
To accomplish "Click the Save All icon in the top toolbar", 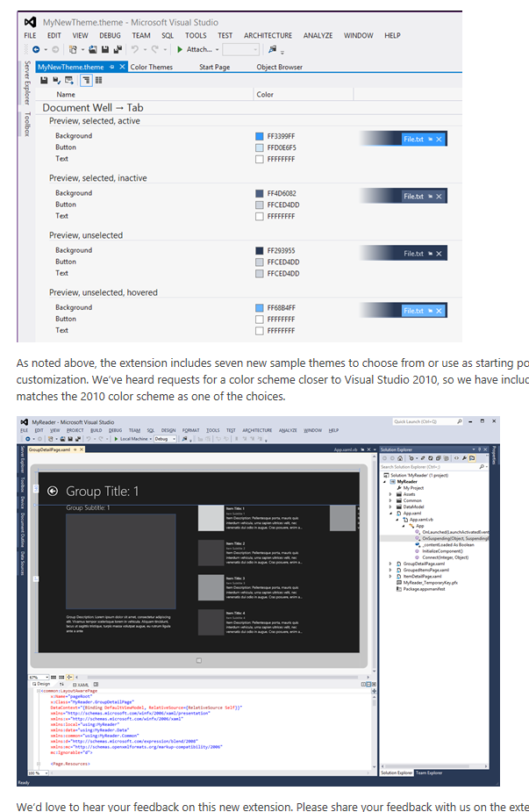I will coord(118,50).
